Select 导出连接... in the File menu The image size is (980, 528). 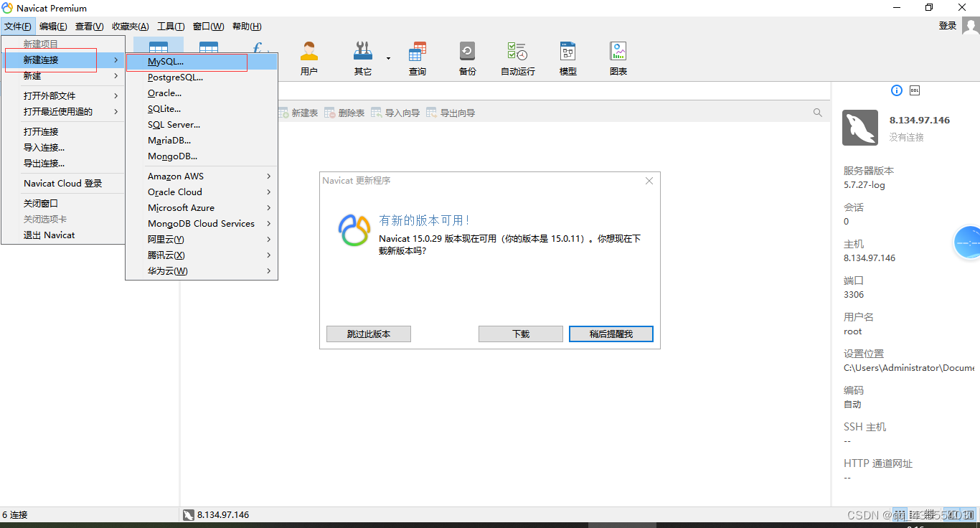(x=63, y=164)
